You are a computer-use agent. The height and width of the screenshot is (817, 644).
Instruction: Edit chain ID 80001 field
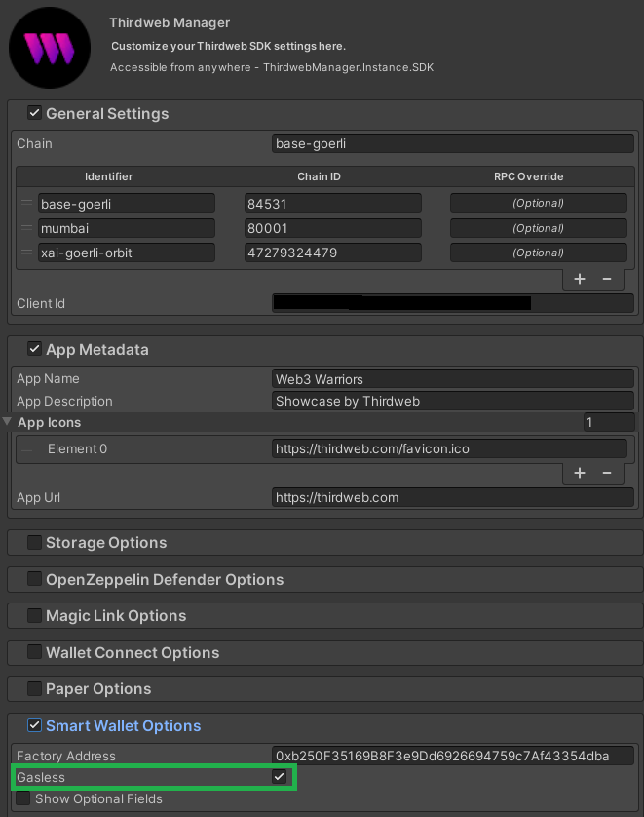pos(332,228)
